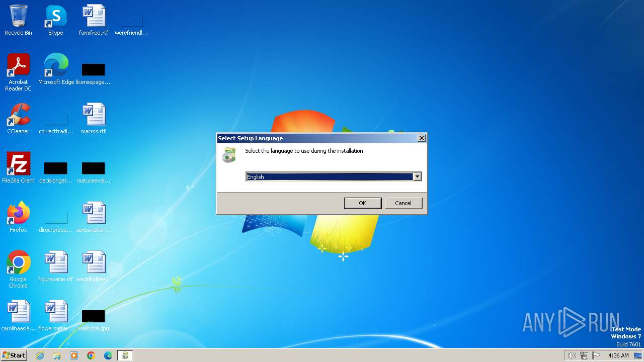Select wellhotel.jpg image file
The height and width of the screenshot is (362, 644).
click(x=94, y=320)
